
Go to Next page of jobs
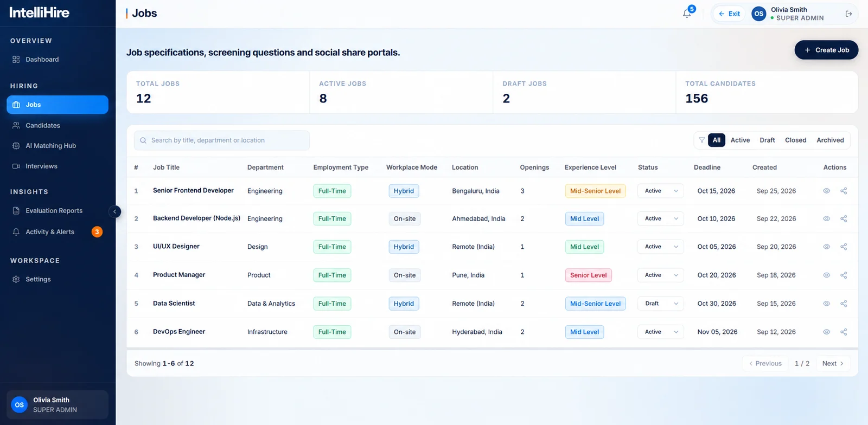point(833,364)
